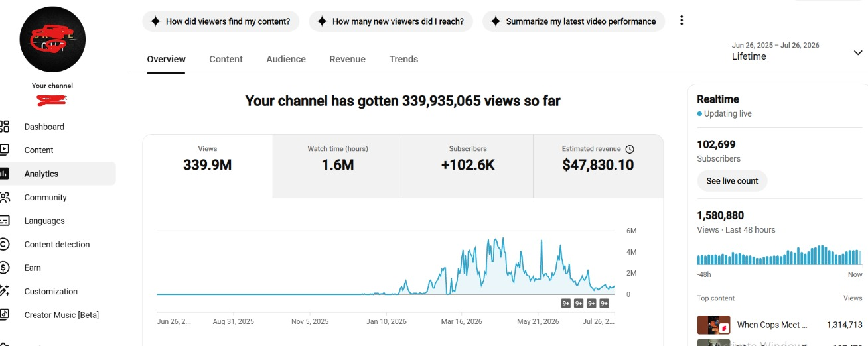Screen dimensions: 868x346
Task: Select the Analytics bar chart icon
Action: point(4,174)
